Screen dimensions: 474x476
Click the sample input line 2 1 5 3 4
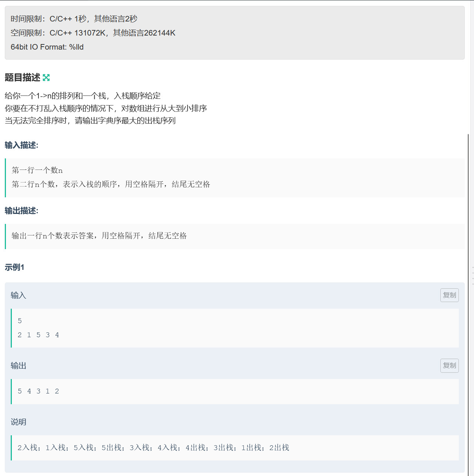38,335
